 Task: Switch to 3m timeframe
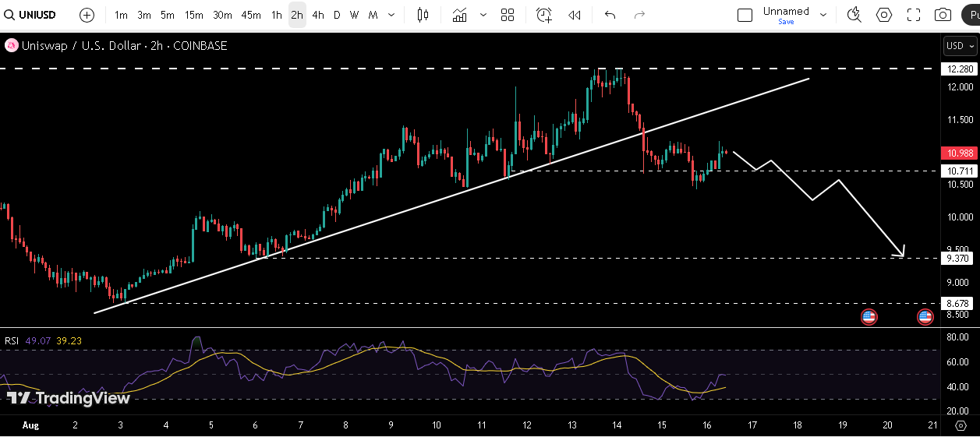point(144,15)
